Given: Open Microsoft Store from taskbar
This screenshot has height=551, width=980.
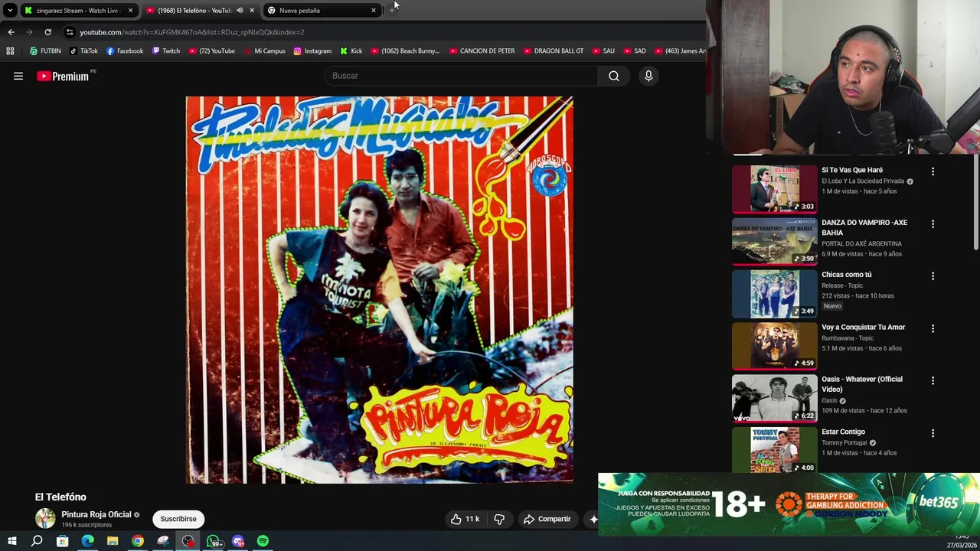Looking at the screenshot, I should coord(62,541).
